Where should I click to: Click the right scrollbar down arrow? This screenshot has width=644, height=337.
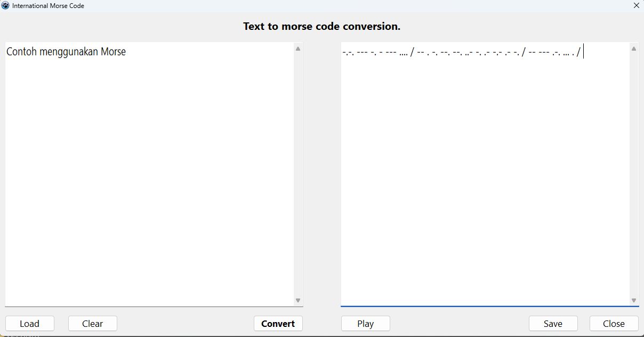click(x=634, y=300)
